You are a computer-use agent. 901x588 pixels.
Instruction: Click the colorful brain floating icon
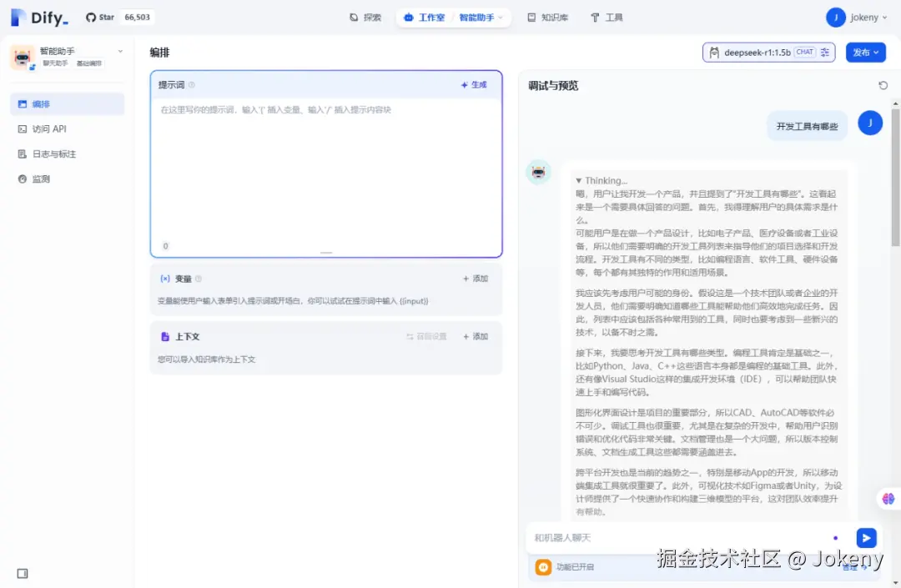[888, 499]
